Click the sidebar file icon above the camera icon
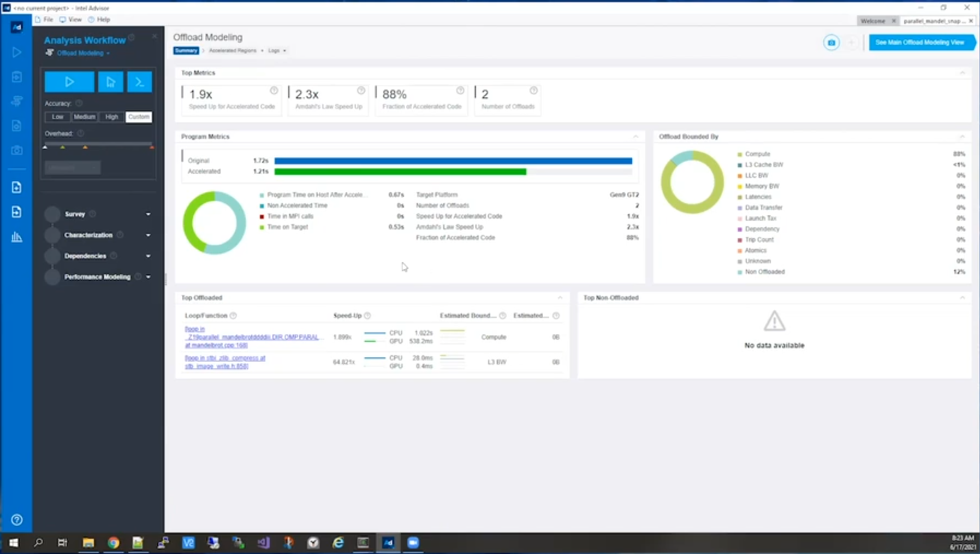The width and height of the screenshot is (980, 554). click(x=17, y=126)
